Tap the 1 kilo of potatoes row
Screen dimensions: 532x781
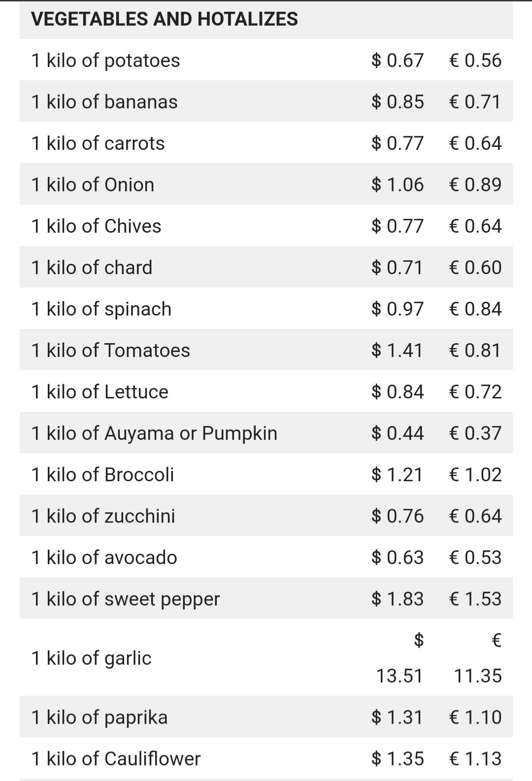tap(266, 60)
